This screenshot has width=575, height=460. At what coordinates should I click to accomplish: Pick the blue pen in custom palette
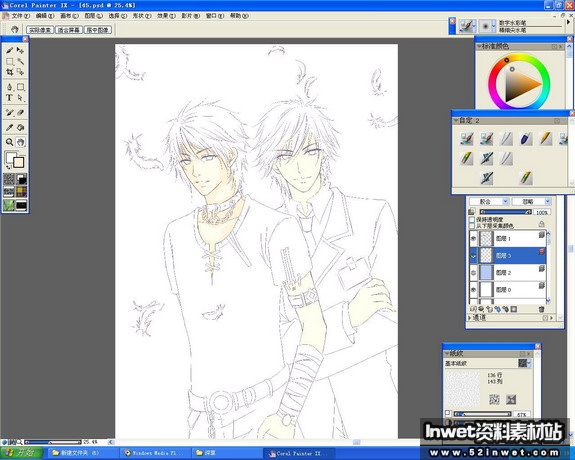pos(526,139)
